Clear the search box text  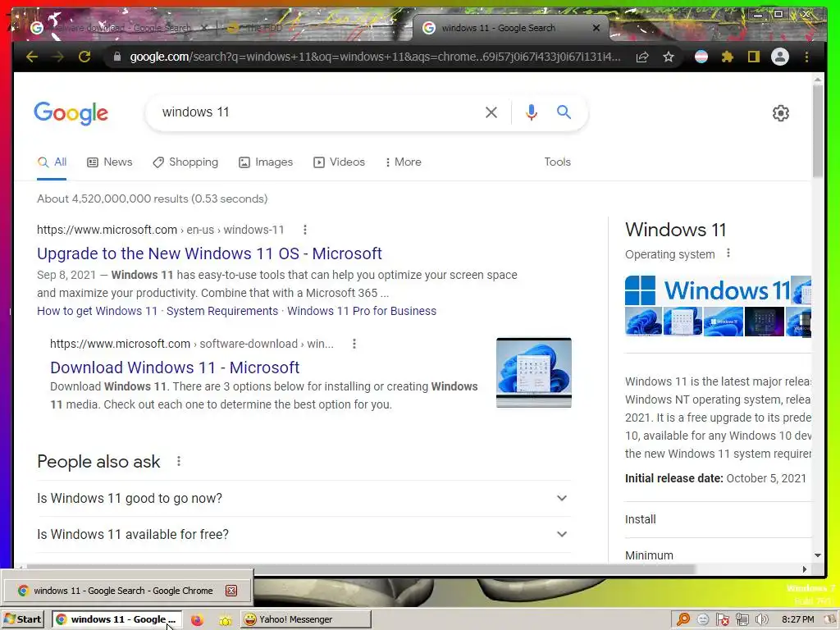[491, 112]
